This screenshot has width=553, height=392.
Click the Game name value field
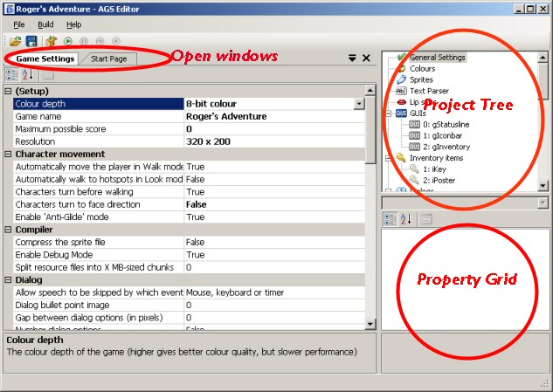pos(271,116)
